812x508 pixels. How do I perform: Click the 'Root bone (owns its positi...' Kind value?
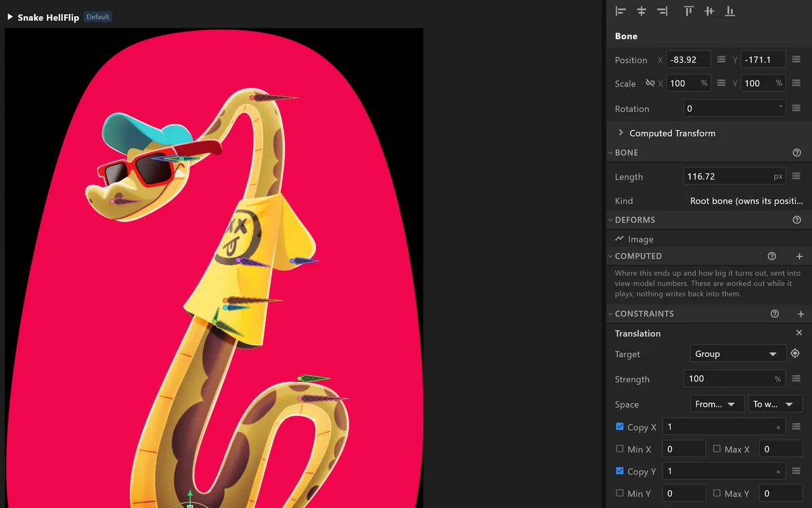pos(746,200)
